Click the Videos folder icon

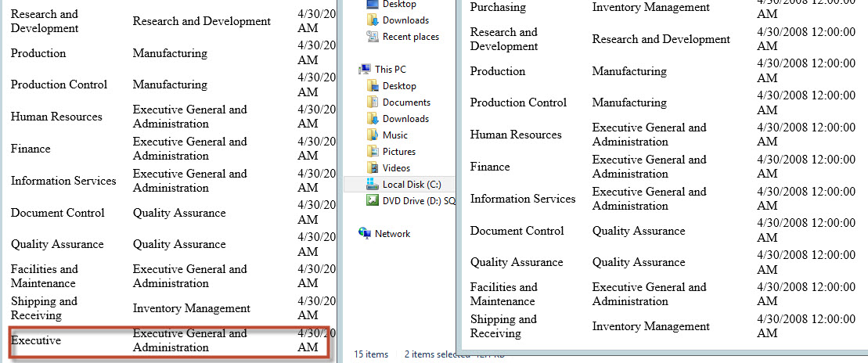pyautogui.click(x=373, y=168)
